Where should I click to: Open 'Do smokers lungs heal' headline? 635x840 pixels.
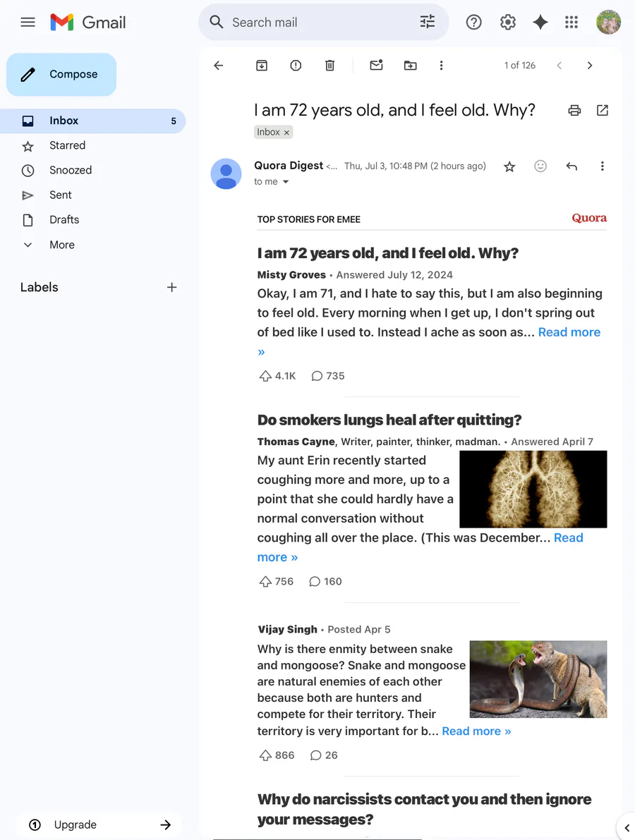(389, 420)
